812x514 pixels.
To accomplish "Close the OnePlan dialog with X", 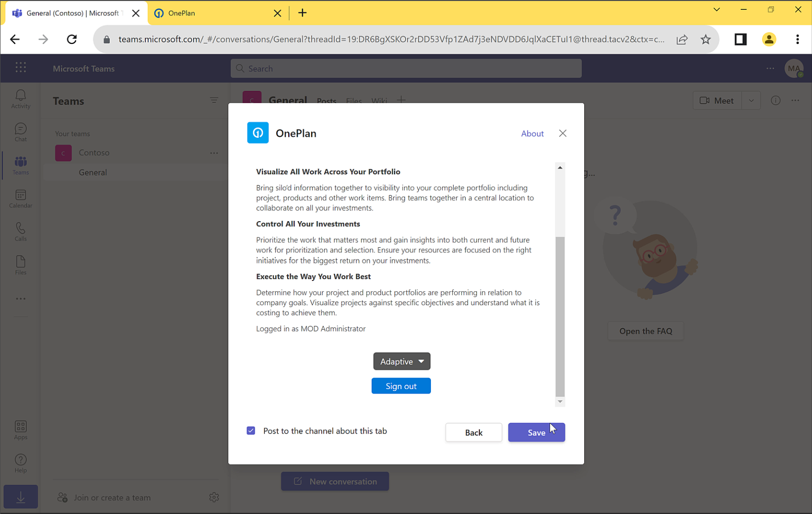I will click(x=562, y=133).
